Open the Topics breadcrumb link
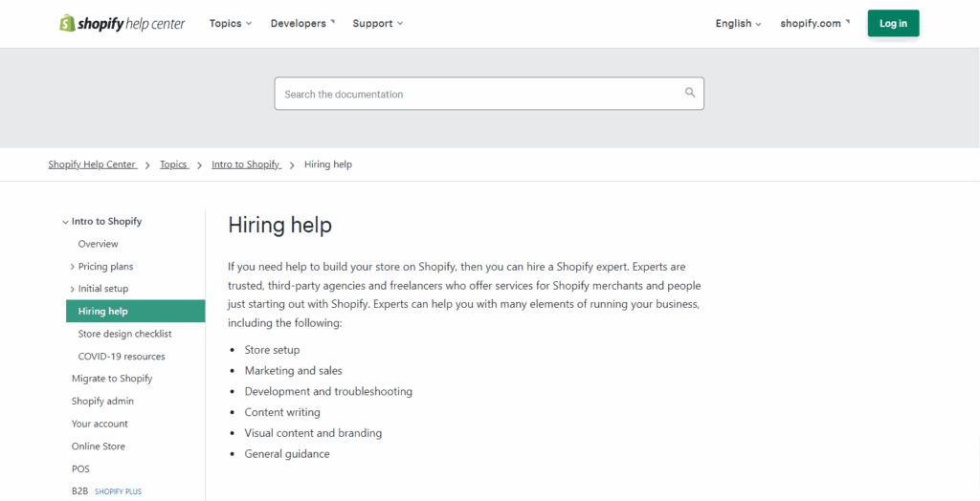 pyautogui.click(x=174, y=164)
